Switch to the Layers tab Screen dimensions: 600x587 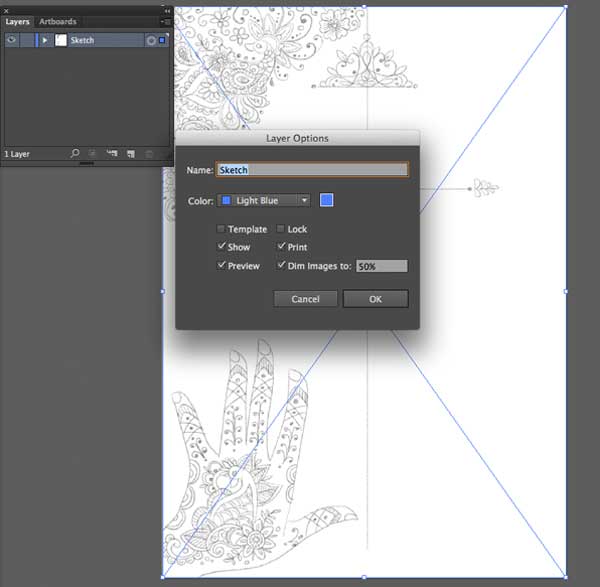click(x=17, y=21)
